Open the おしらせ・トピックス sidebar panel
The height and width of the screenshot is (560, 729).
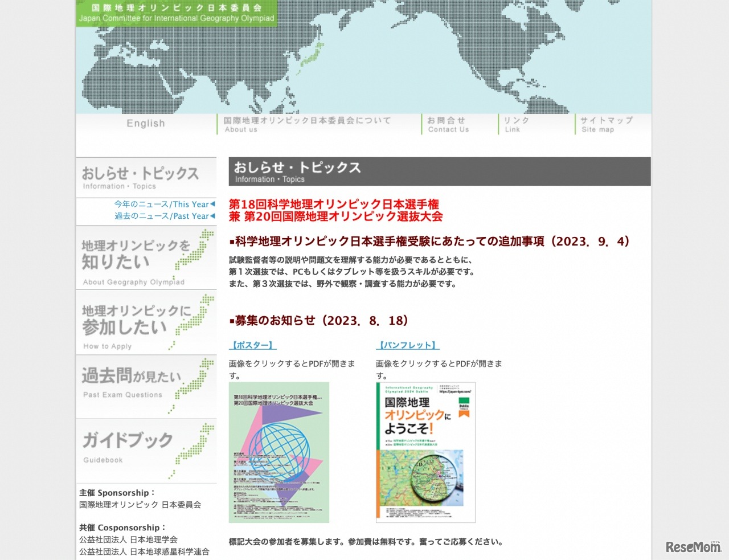(x=146, y=177)
